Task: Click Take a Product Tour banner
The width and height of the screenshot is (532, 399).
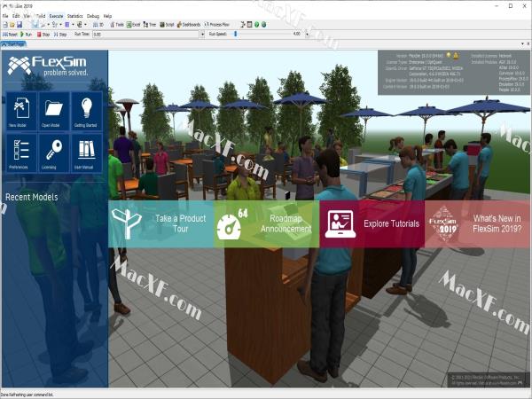Action: 160,224
